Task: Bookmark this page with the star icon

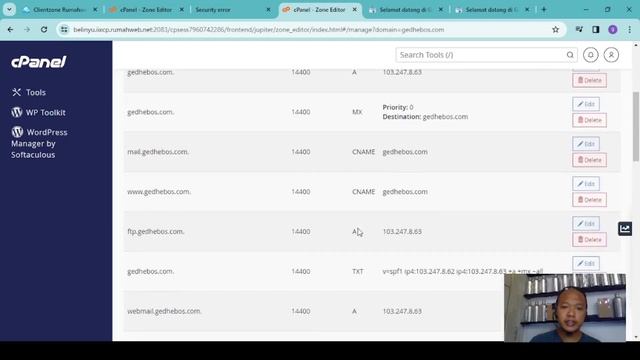Action: (x=556, y=29)
